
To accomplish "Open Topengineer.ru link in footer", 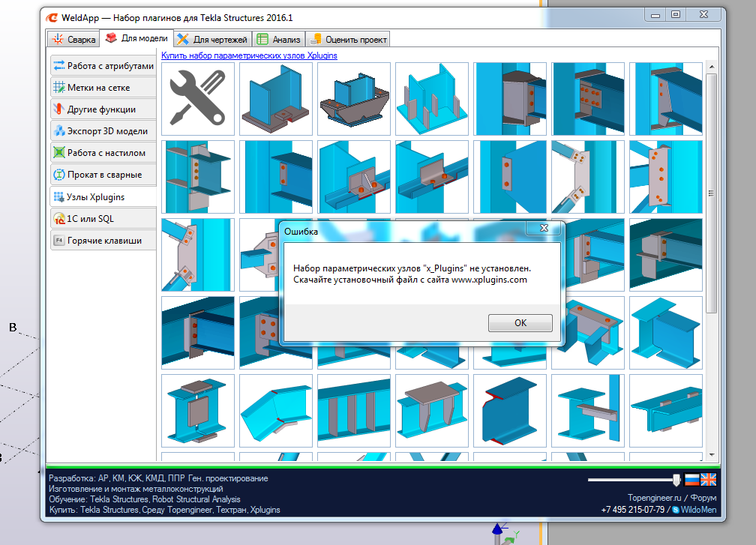I will 654,498.
